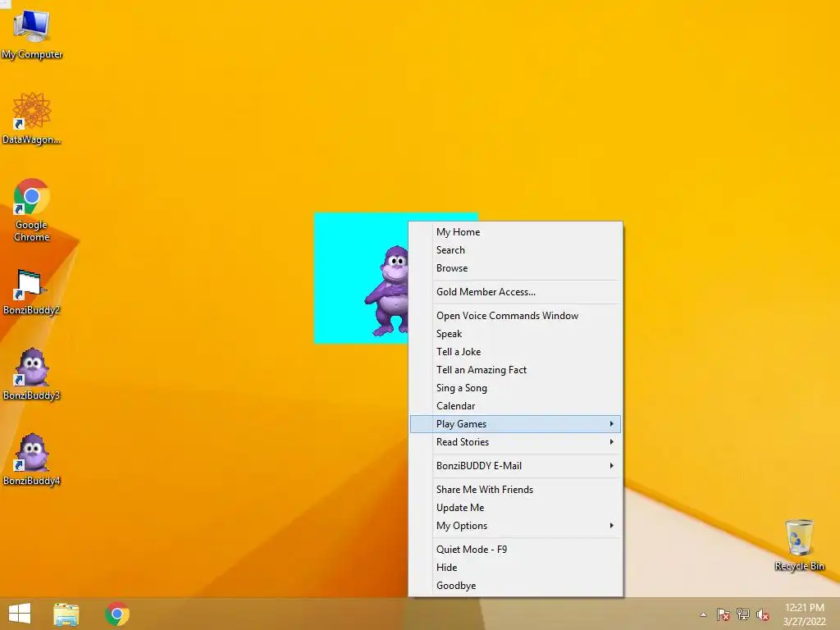Viewport: 840px width, 630px height.
Task: Open the My Computer desktop icon
Action: [x=32, y=33]
